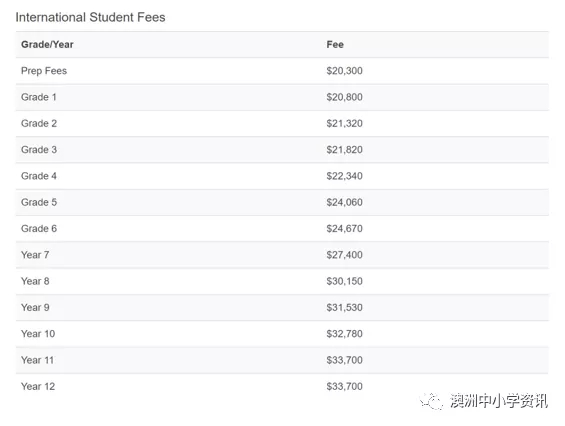The width and height of the screenshot is (565, 426).
Task: Select the Year 11 row label
Action: pyautogui.click(x=37, y=360)
